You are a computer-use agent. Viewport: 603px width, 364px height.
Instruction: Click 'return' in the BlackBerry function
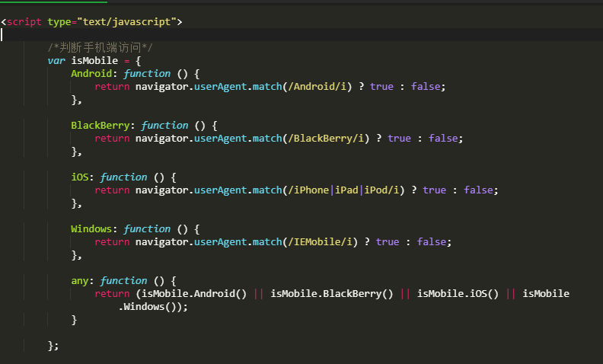112,139
